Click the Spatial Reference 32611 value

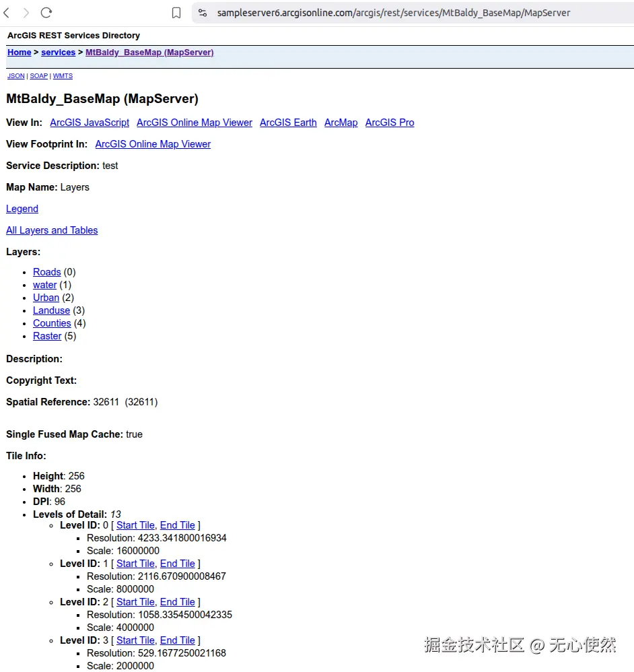tap(125, 402)
